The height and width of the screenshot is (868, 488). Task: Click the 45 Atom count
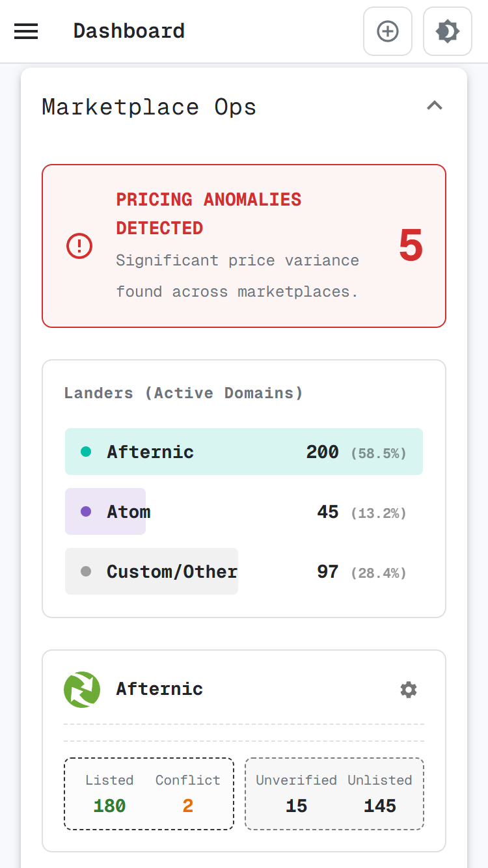tap(328, 511)
